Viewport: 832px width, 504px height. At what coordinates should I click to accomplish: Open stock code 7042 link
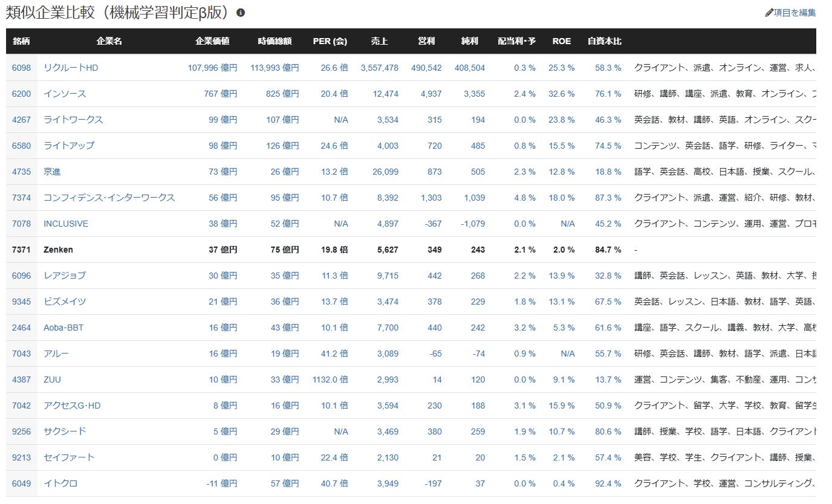coord(21,405)
